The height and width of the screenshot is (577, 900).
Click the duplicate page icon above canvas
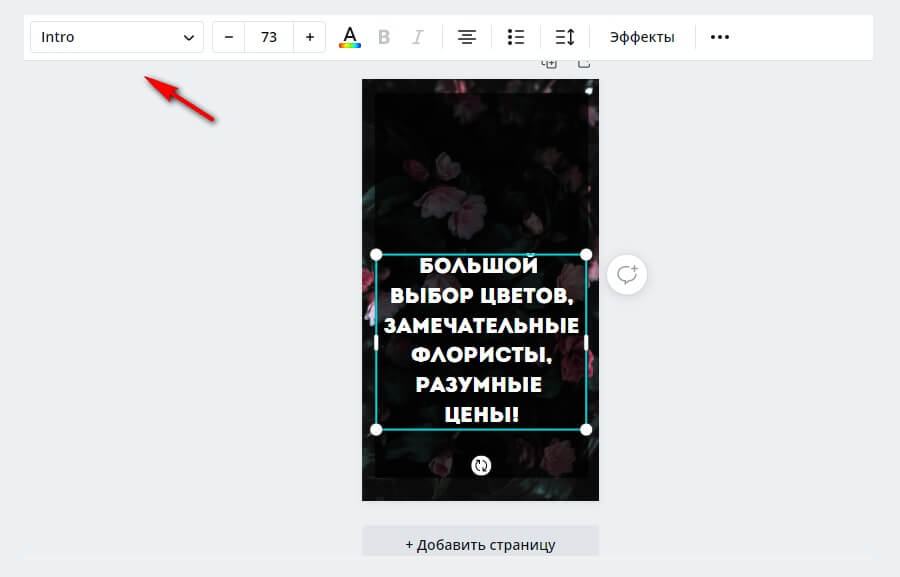(549, 64)
